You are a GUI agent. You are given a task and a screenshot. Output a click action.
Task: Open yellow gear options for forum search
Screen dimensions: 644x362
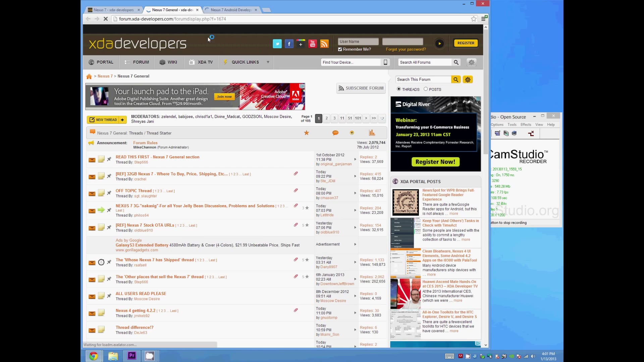pos(468,79)
